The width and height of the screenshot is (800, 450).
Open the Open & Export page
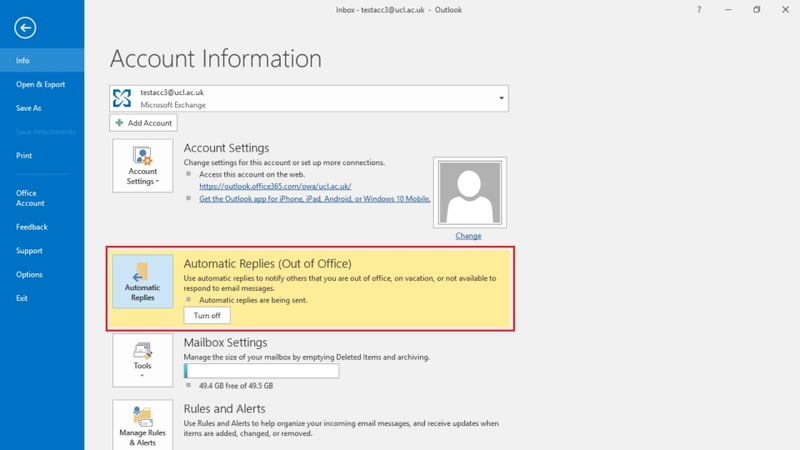[42, 84]
